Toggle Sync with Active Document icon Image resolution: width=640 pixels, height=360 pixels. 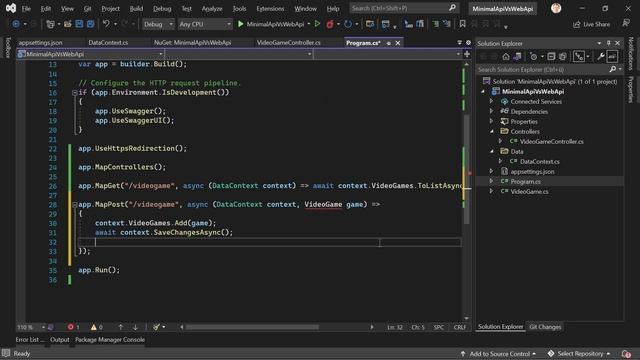tap(579, 57)
